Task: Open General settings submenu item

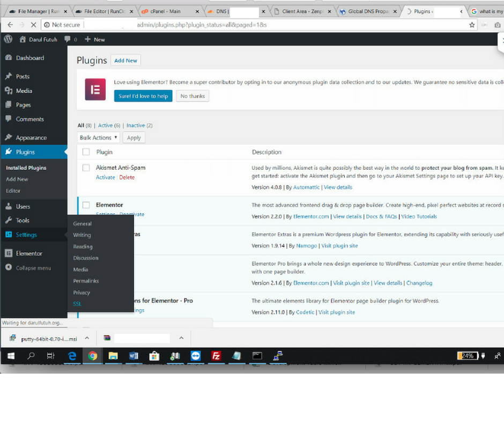Action: 82,223
